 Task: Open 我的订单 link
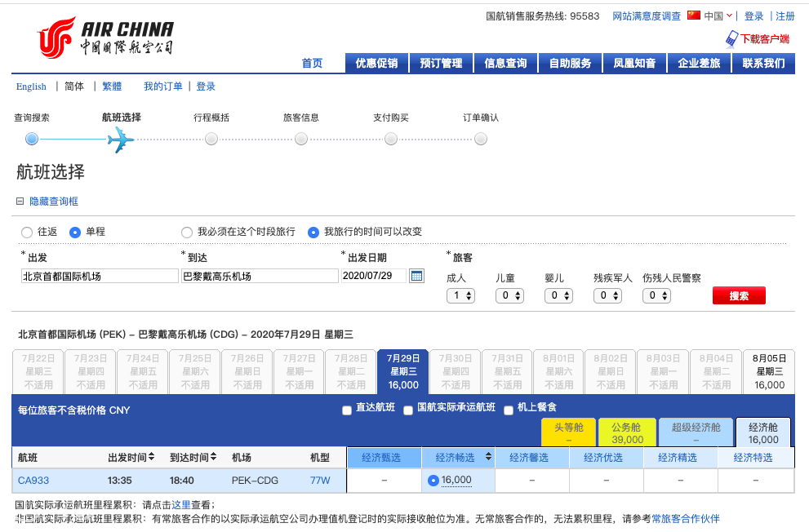pos(163,86)
